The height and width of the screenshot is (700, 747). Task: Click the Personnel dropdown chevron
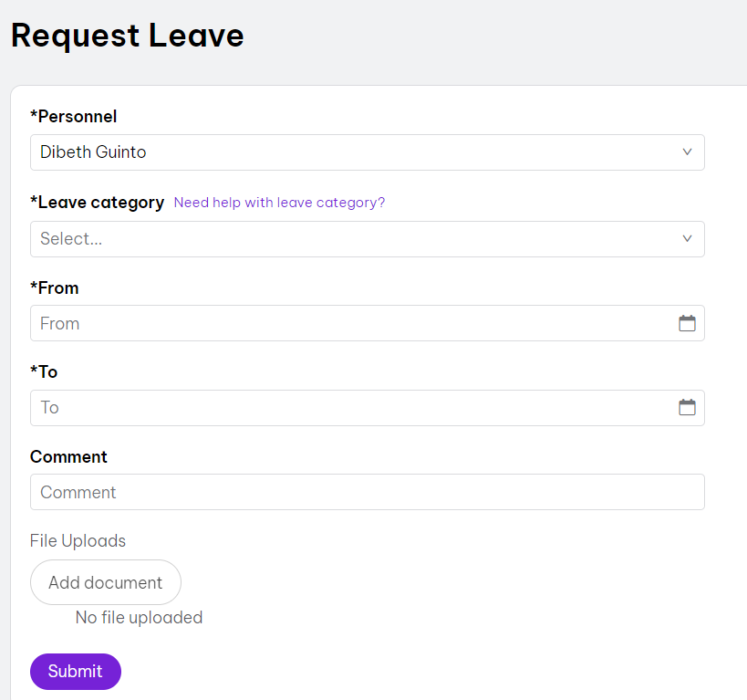[x=687, y=152]
